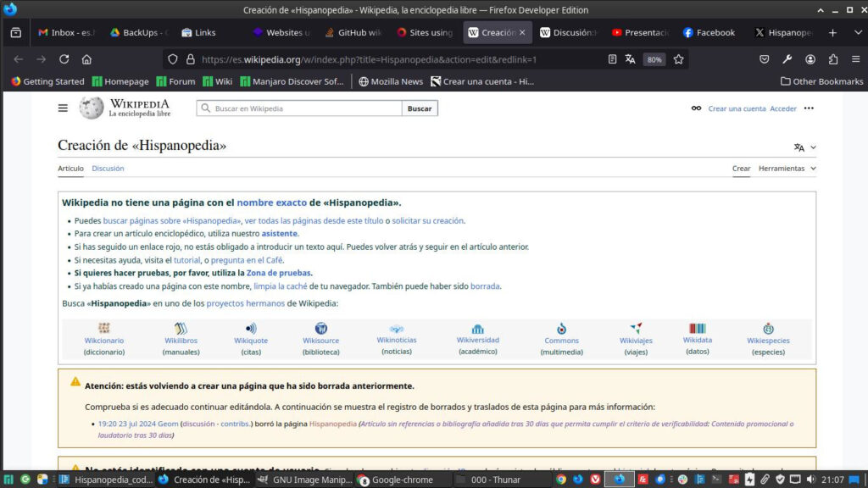868x488 pixels.
Task: Click the translate page icon in address bar
Action: [x=630, y=59]
